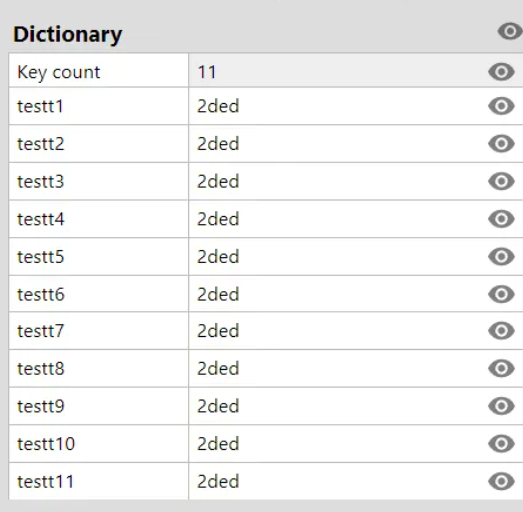Click the eye icon for testt1

click(501, 106)
